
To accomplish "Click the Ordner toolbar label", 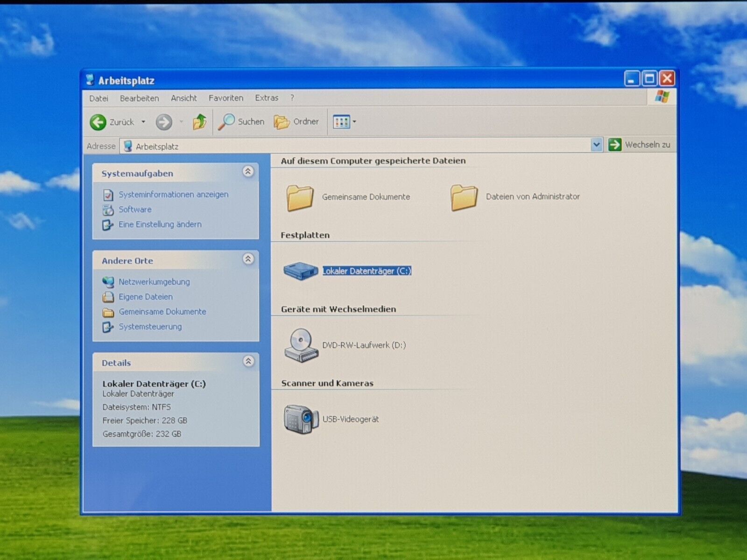I will [x=306, y=121].
